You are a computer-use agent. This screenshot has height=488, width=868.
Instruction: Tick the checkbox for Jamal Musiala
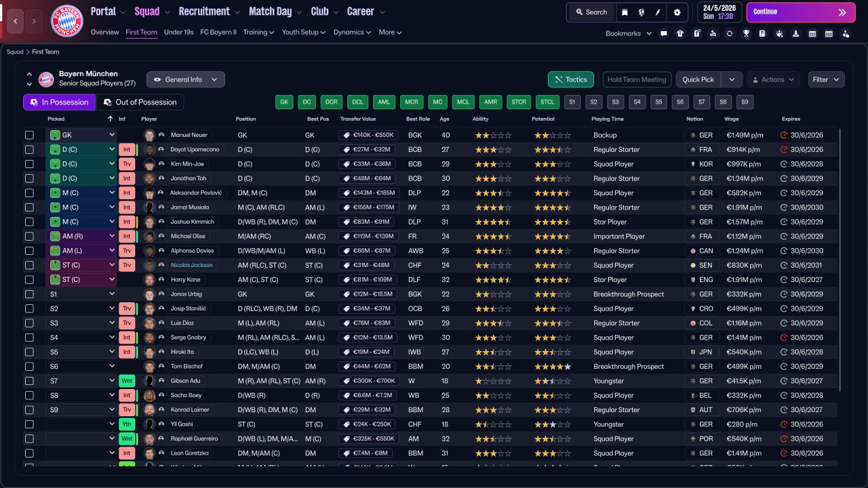coord(29,207)
